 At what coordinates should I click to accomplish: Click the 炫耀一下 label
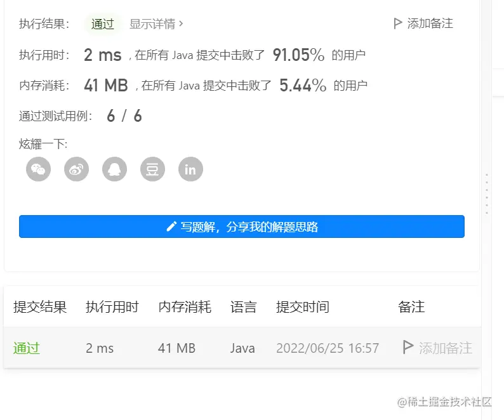[43, 143]
